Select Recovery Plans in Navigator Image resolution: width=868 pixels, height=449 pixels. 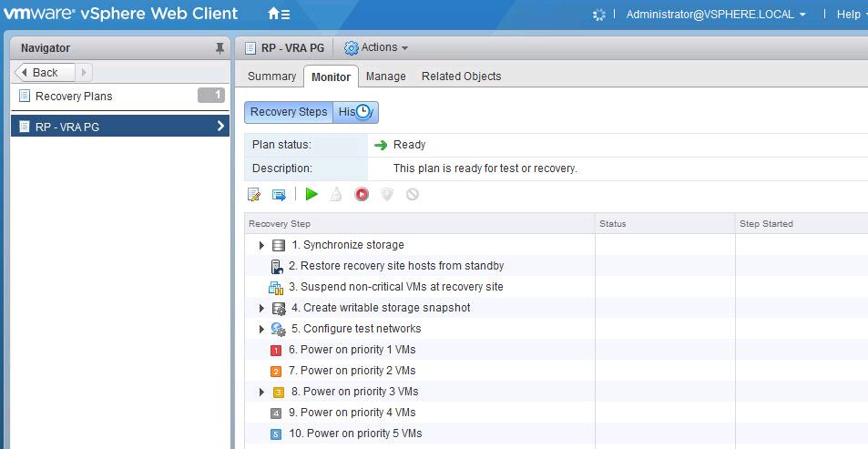pos(74,97)
